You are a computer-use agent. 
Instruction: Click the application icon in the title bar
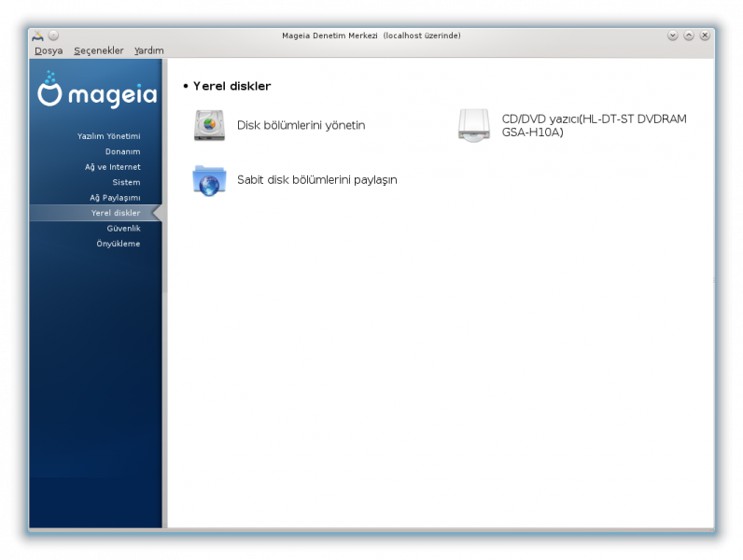click(38, 35)
